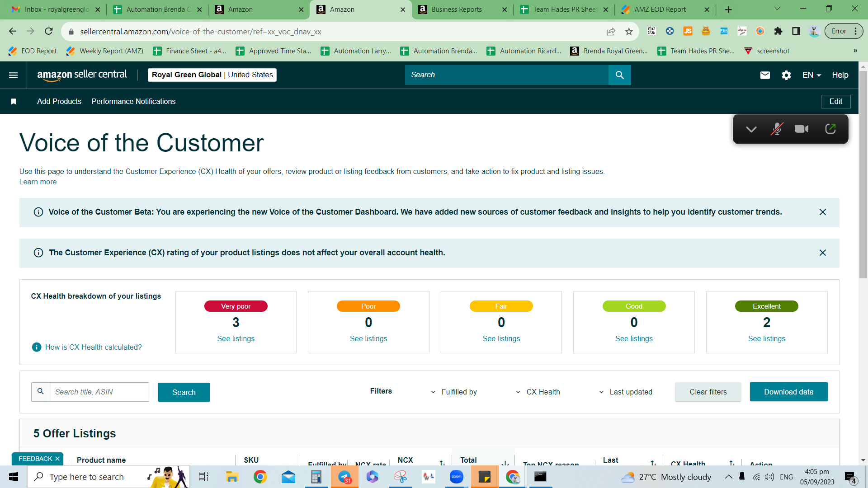Open the Help link in header
Image resolution: width=868 pixels, height=488 pixels.
840,75
